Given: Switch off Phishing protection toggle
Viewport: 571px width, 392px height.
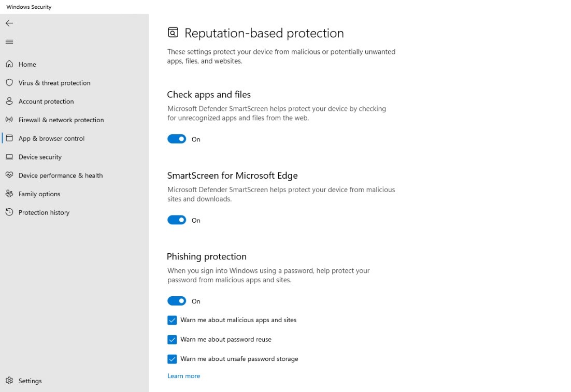Looking at the screenshot, I should click(x=177, y=301).
